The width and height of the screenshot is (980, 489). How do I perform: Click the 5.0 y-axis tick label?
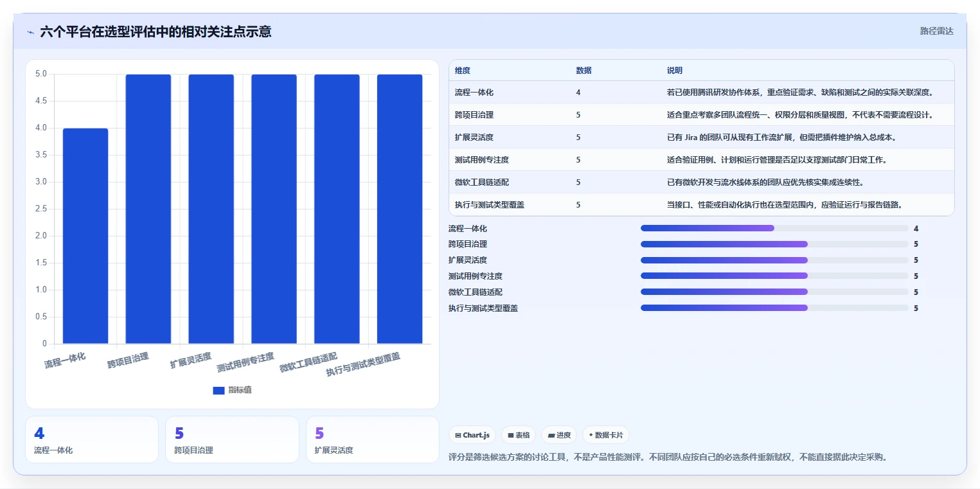[40, 74]
